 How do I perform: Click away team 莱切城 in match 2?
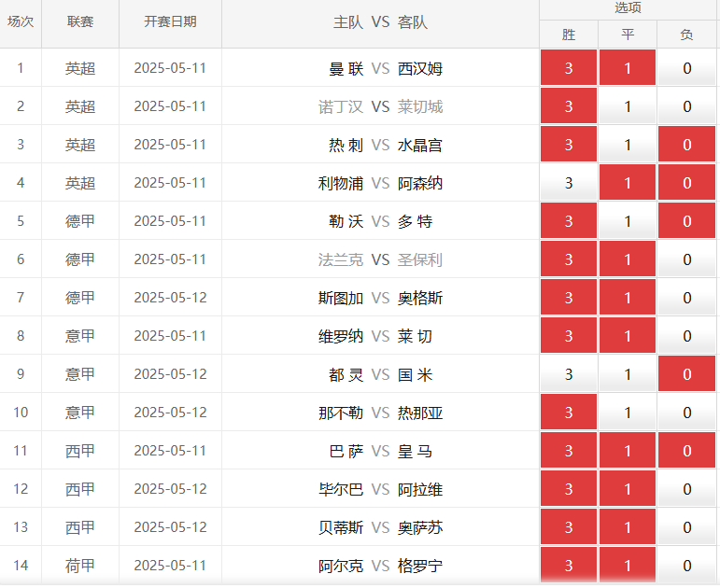[420, 106]
